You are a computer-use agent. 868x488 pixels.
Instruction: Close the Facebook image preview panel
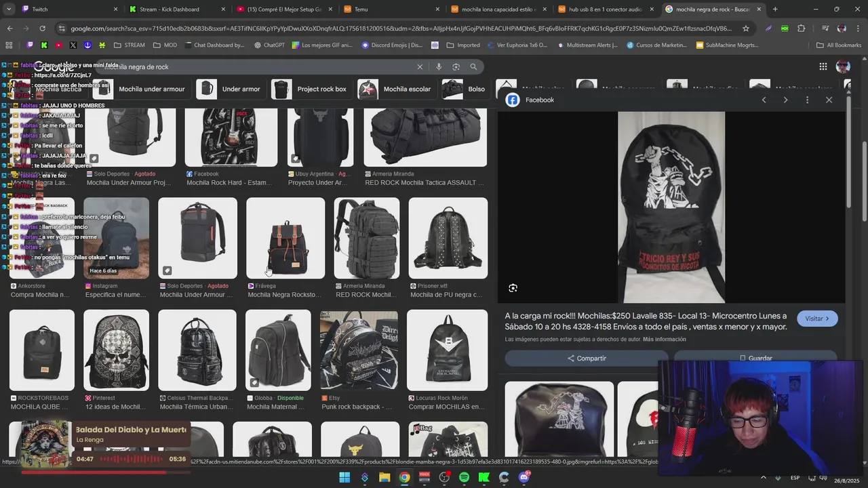click(829, 100)
